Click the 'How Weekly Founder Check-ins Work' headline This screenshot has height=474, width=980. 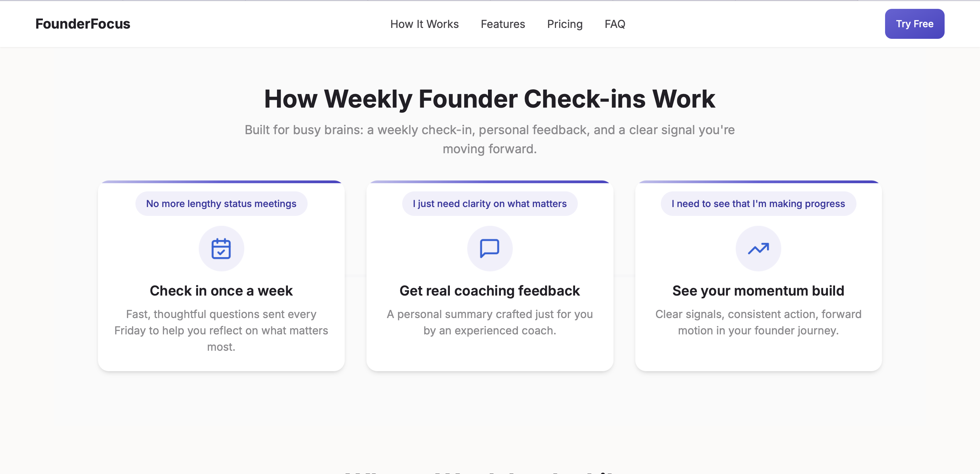[x=490, y=99]
